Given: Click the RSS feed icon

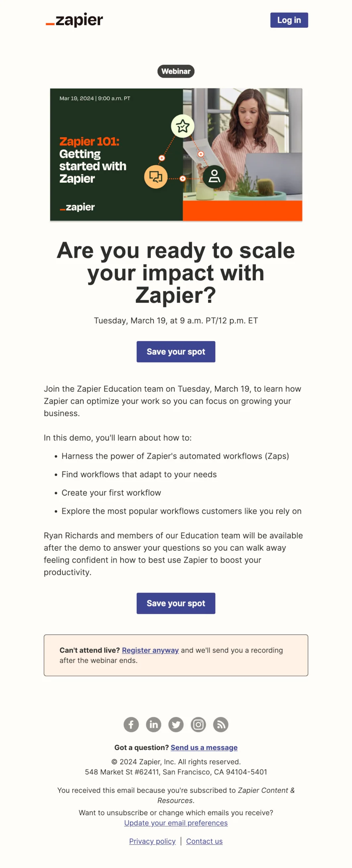Looking at the screenshot, I should point(220,725).
